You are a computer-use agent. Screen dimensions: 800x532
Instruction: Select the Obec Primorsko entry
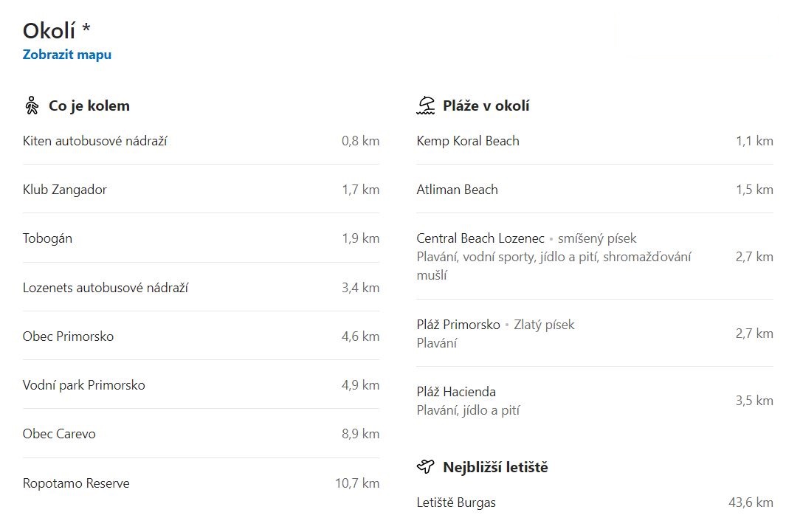tap(201, 336)
